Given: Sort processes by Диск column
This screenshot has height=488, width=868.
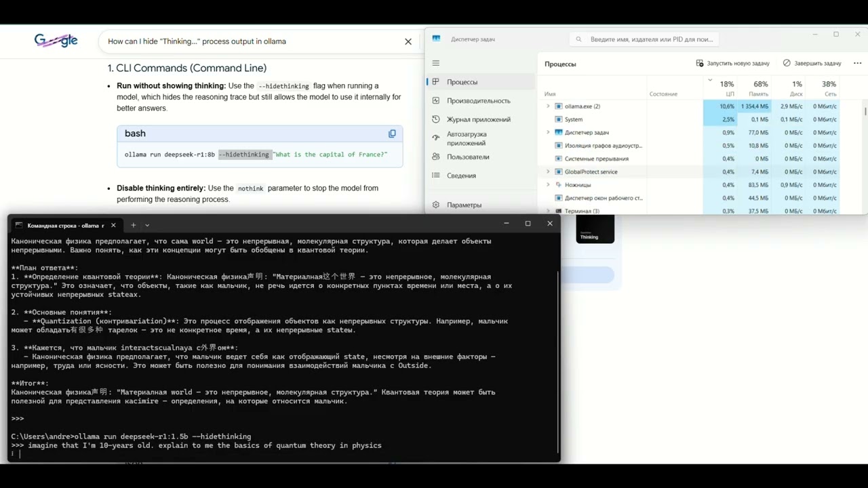Looking at the screenshot, I should 796,94.
